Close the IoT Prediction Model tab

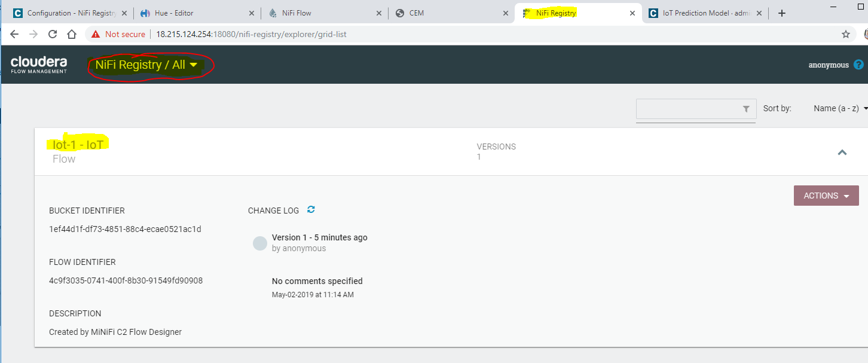click(x=760, y=13)
